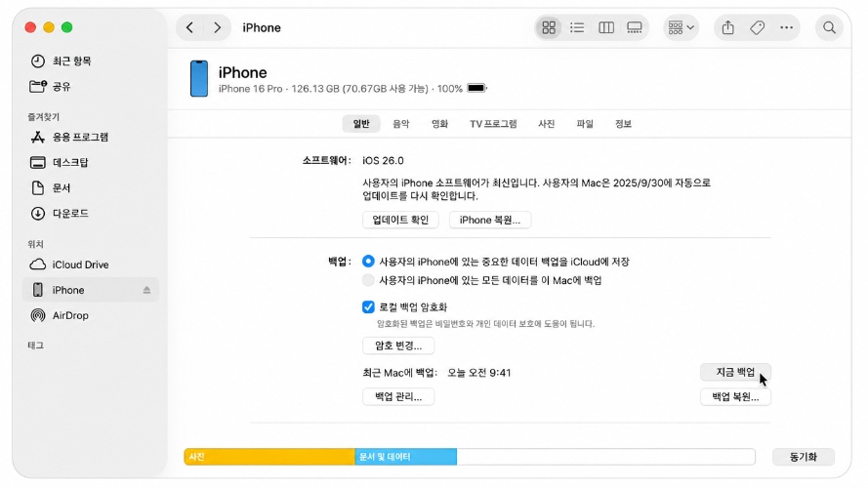Viewport: 868px width, 488px height.
Task: Click the yellow 사진 storage segment
Action: click(269, 457)
